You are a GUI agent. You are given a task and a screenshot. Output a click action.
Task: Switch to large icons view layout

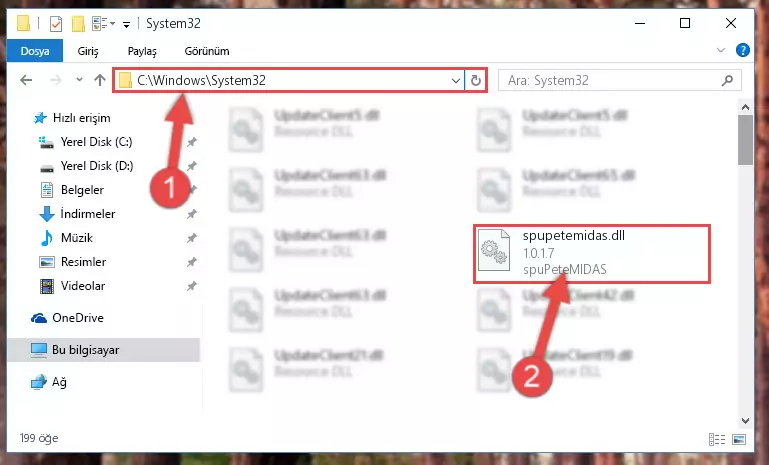(739, 439)
